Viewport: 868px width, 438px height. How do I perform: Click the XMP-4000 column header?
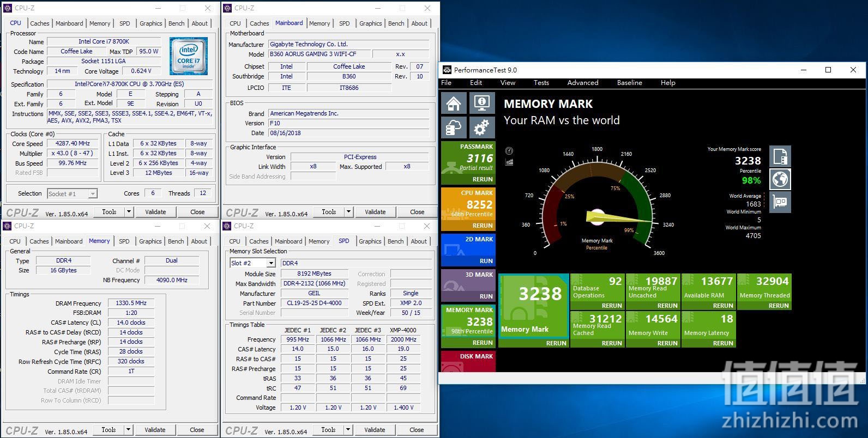pos(403,330)
